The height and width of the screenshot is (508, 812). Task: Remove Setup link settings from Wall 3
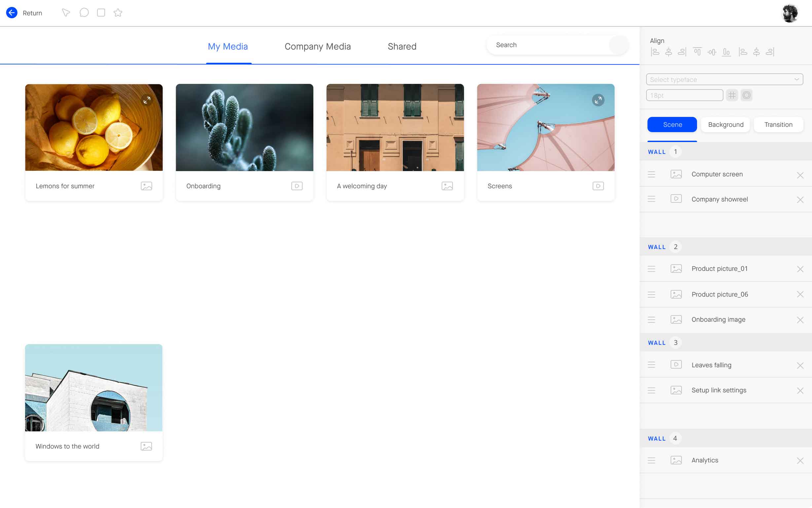tap(800, 391)
